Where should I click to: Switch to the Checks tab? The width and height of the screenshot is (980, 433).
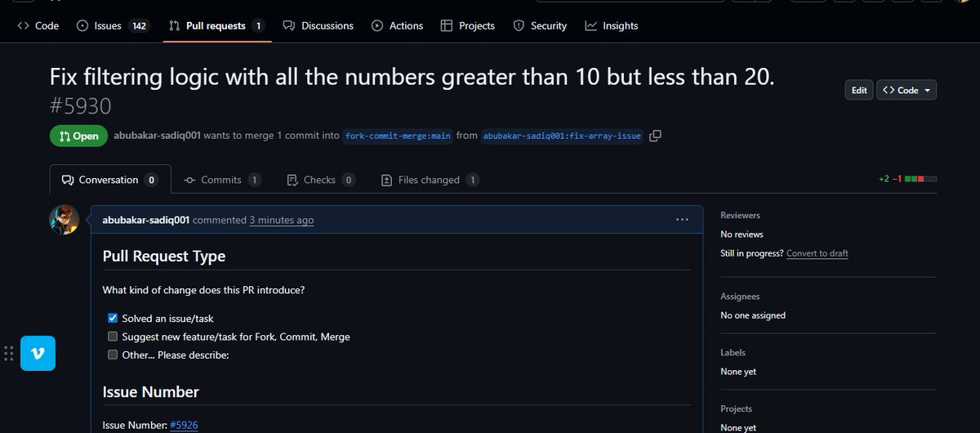(321, 180)
